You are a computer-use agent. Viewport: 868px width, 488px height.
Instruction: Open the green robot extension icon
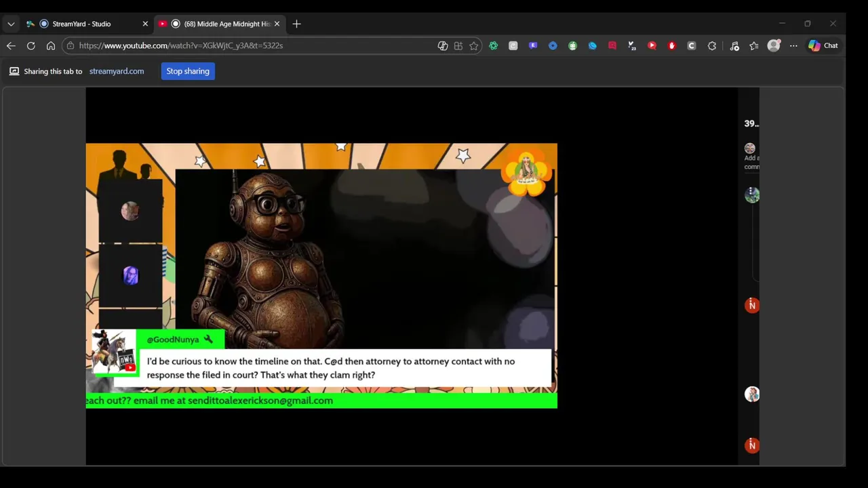(x=573, y=45)
